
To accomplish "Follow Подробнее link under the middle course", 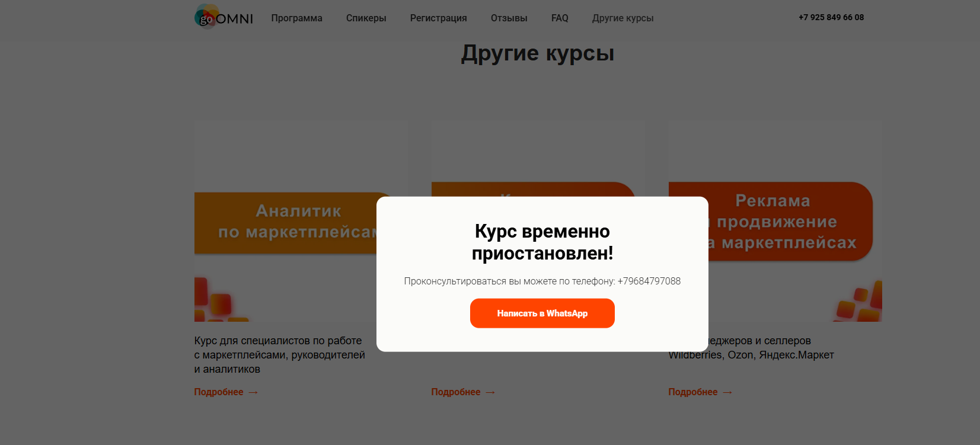I will click(x=463, y=392).
